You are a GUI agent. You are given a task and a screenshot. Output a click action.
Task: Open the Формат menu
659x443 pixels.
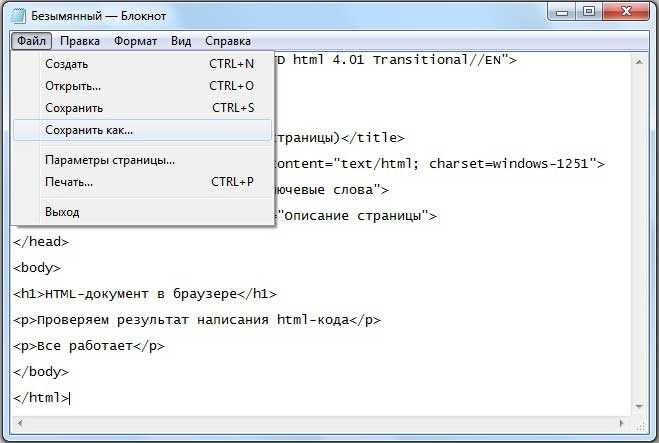(135, 41)
